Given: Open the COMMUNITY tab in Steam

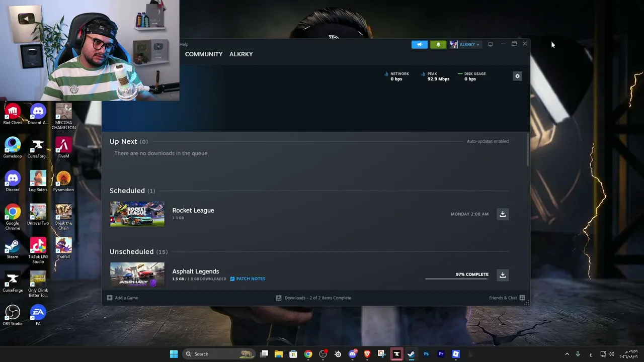Looking at the screenshot, I should [x=204, y=54].
